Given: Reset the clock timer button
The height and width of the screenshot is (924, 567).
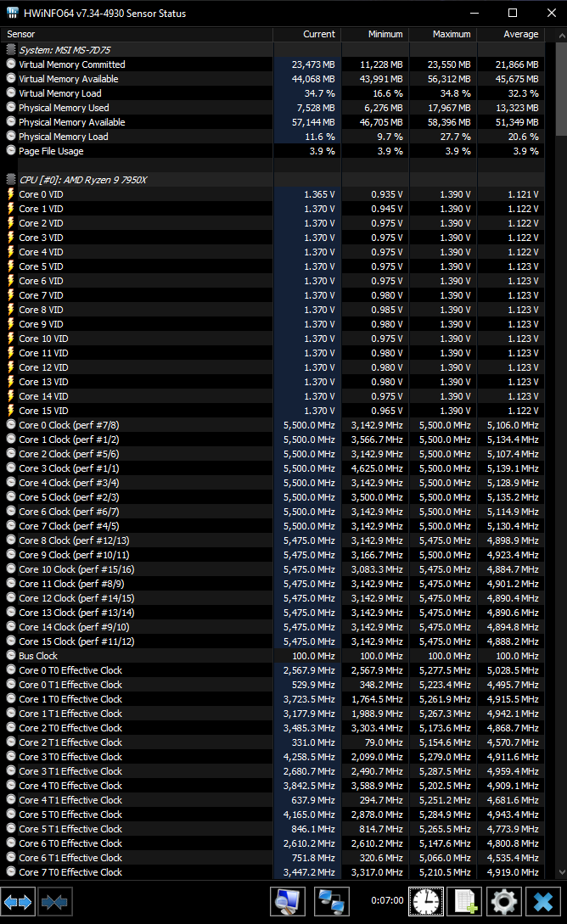Looking at the screenshot, I should (x=425, y=902).
